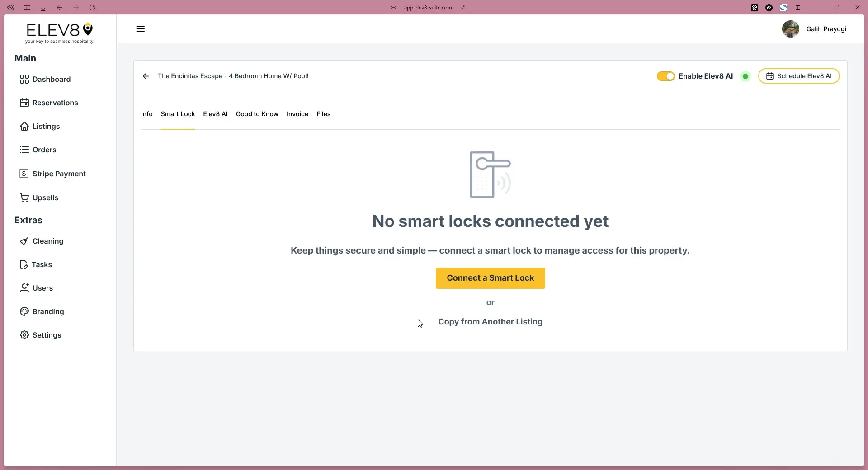Click the Settings gear icon
The height and width of the screenshot is (470, 868).
point(24,335)
